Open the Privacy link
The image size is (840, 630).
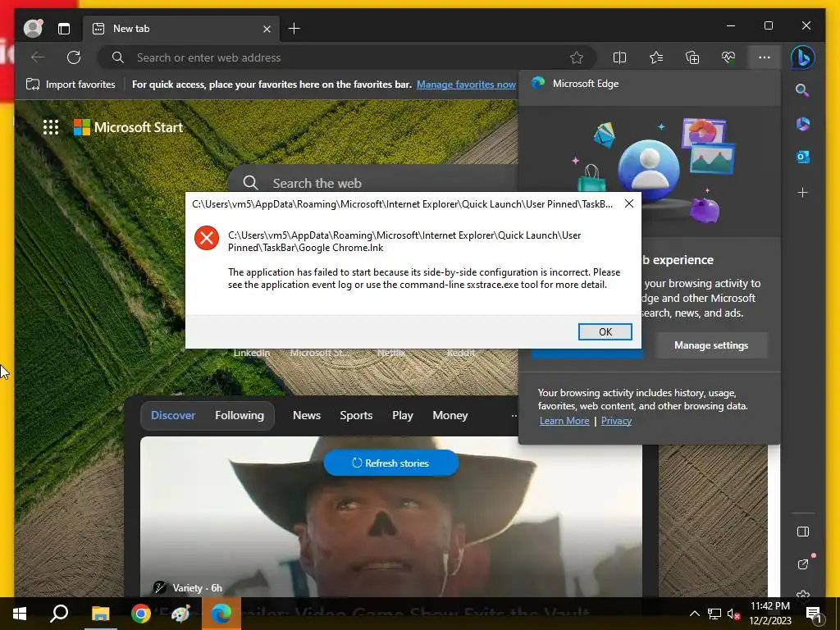tap(616, 421)
